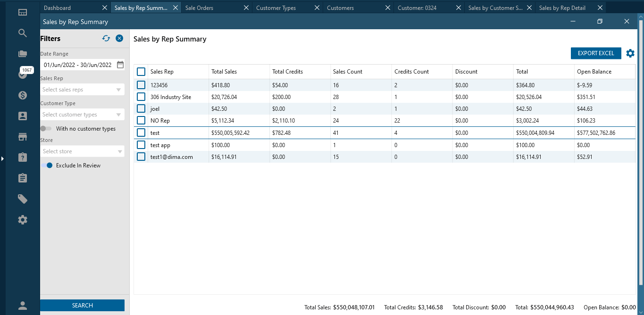This screenshot has width=644, height=315.
Task: Open the Select store dropdown
Action: tap(82, 151)
